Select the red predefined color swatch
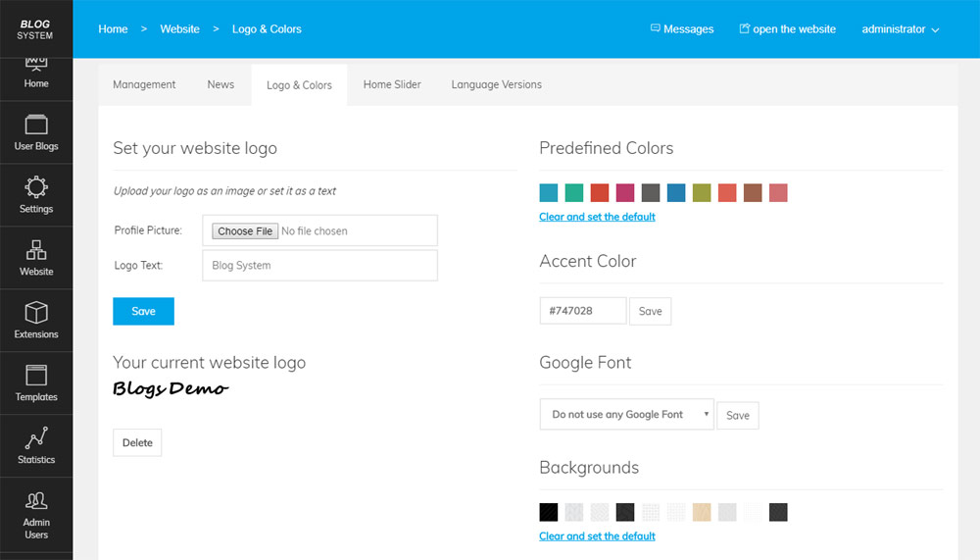 [600, 192]
